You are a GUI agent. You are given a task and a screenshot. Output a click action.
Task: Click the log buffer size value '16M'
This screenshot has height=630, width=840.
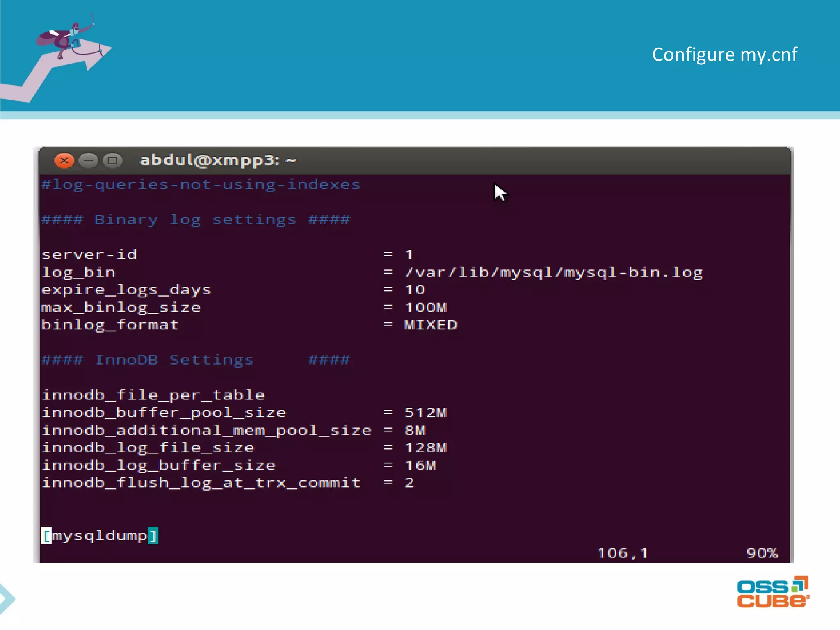pos(420,466)
